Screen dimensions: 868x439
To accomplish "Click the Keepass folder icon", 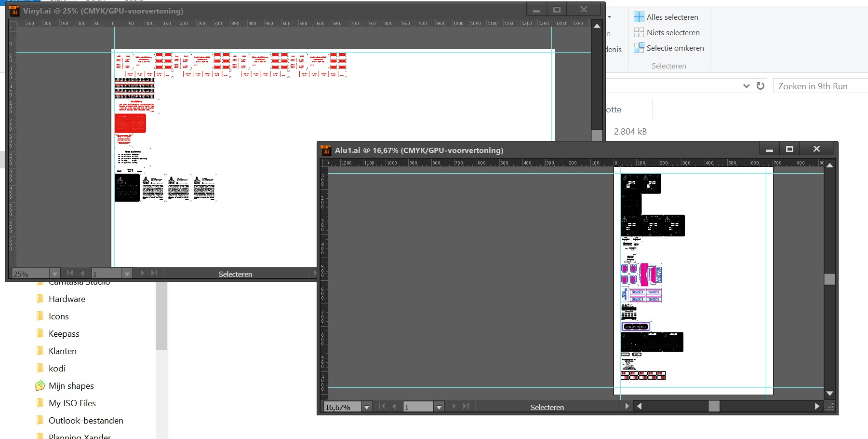I will (x=40, y=333).
